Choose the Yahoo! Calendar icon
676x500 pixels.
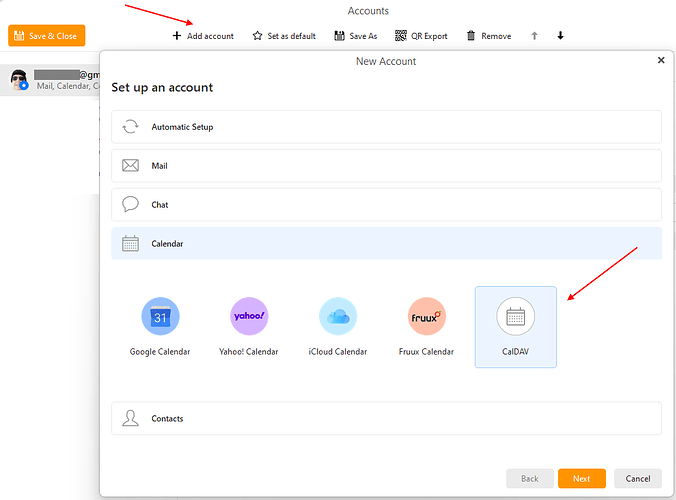249,317
